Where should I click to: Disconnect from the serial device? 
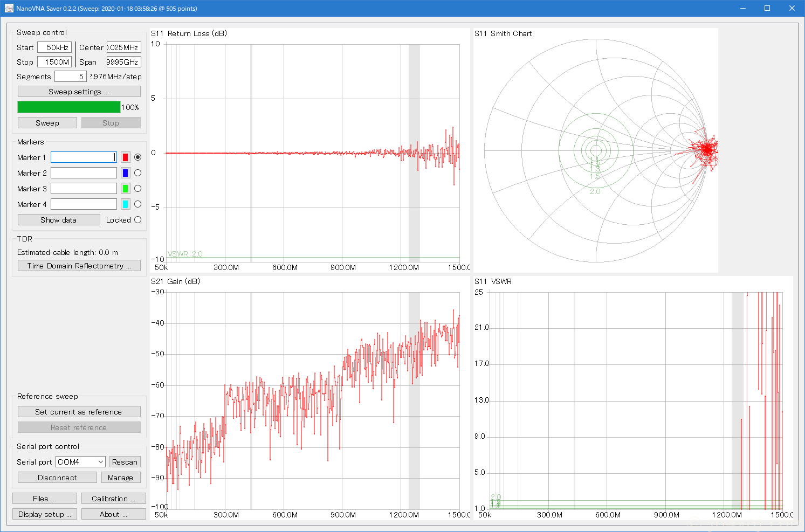57,478
